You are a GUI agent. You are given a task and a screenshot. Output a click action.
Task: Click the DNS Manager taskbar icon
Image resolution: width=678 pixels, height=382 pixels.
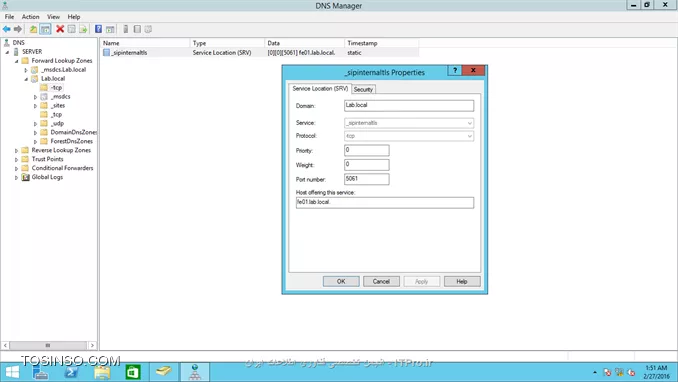point(195,372)
